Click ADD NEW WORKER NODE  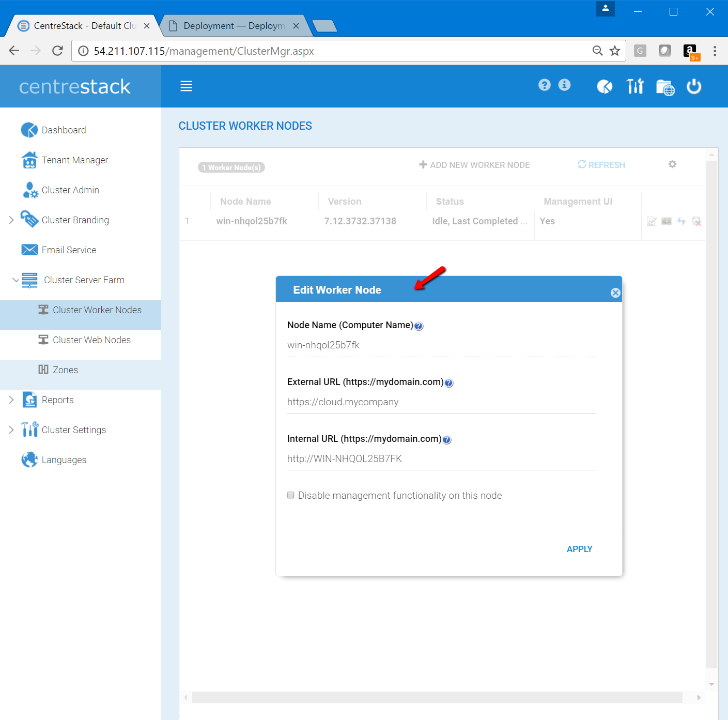tap(474, 165)
